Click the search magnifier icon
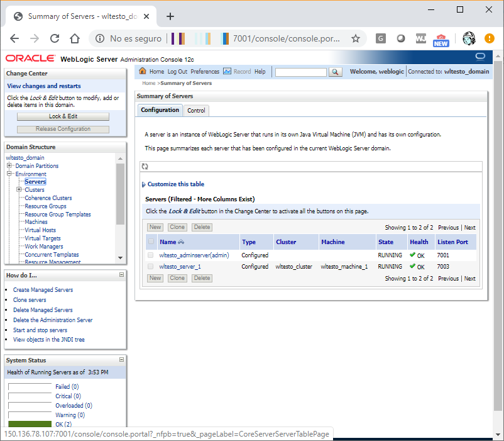The image size is (504, 441). coord(335,71)
